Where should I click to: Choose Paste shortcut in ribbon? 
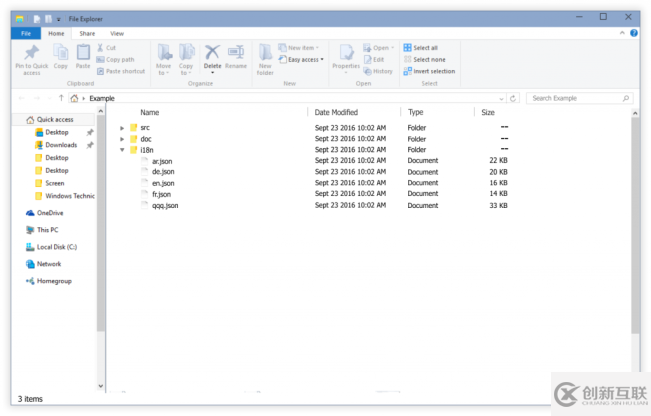[121, 71]
